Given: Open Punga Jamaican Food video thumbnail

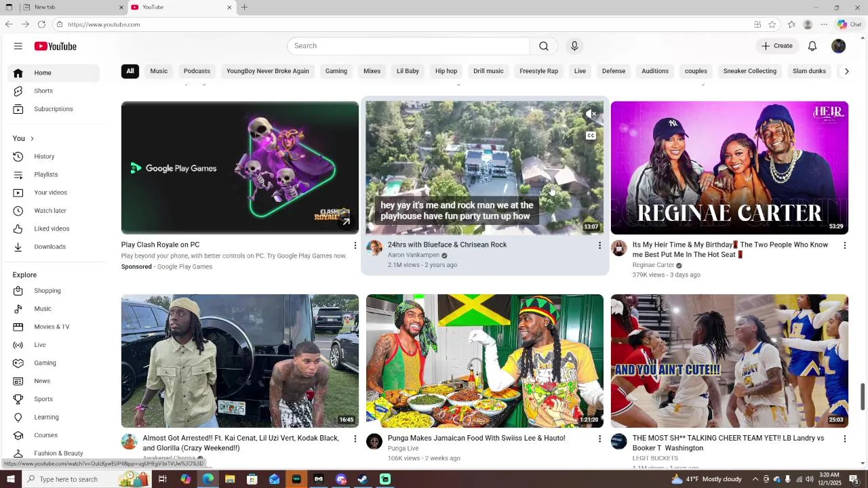Looking at the screenshot, I should [484, 361].
